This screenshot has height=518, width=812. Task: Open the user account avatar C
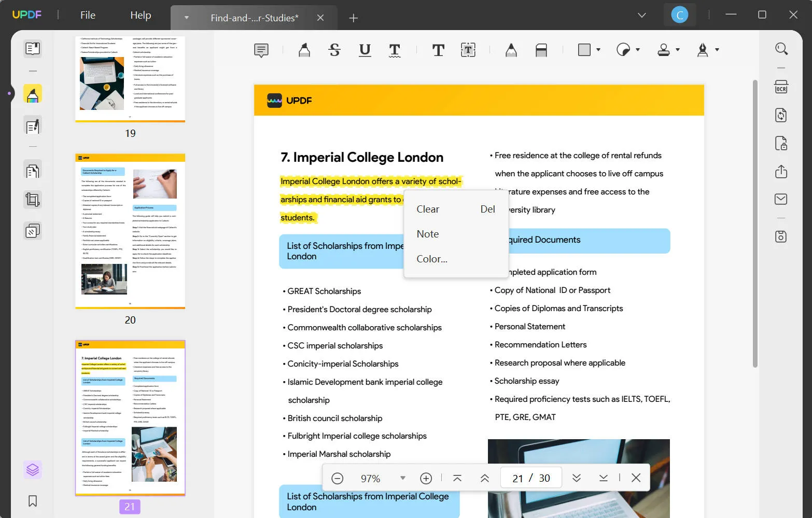(679, 15)
